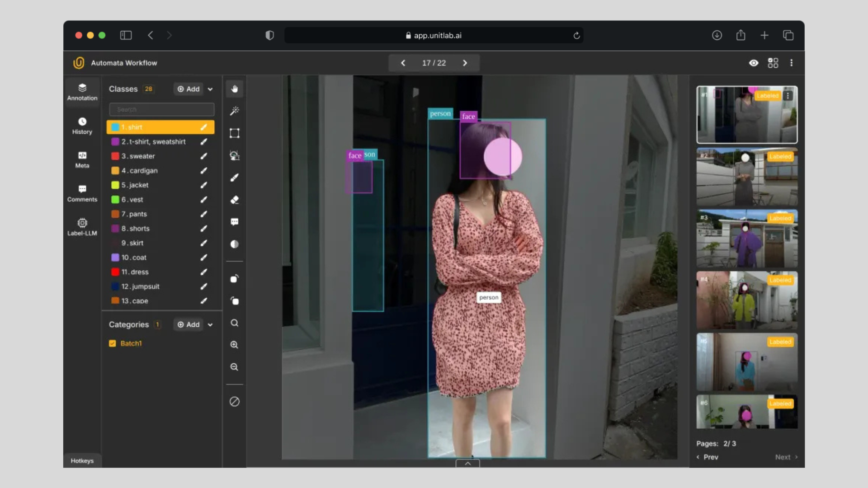Switch to grid view layout
868x488 pixels.
[773, 63]
